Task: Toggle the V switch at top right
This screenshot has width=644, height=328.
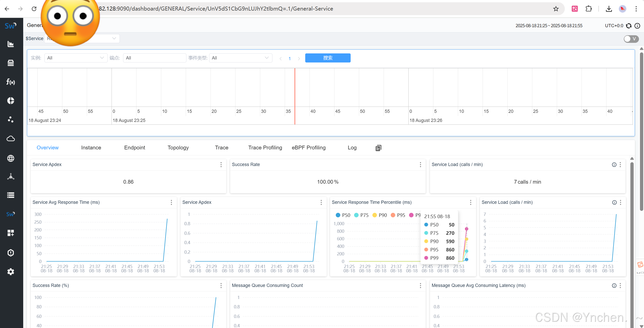Action: pyautogui.click(x=631, y=39)
